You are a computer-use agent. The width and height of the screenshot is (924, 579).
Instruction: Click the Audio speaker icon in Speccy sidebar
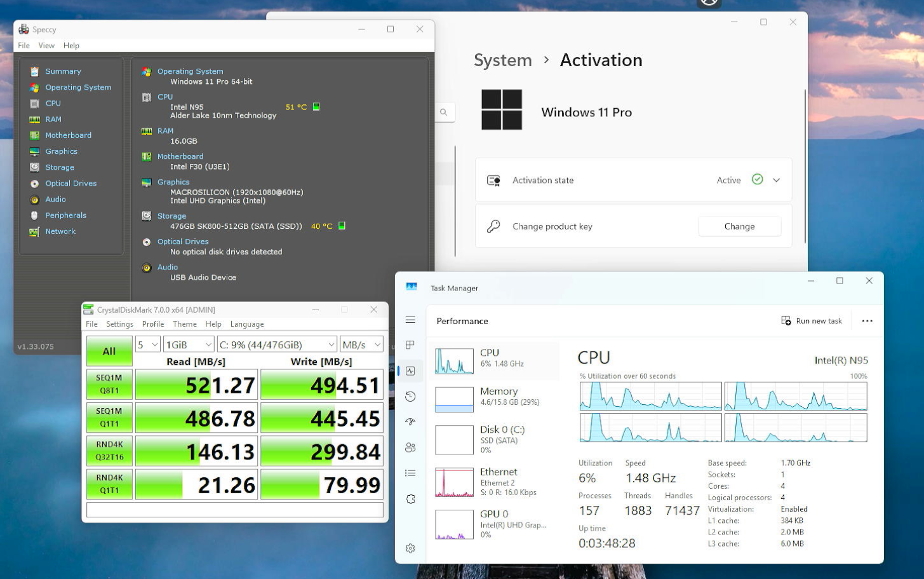(x=34, y=200)
